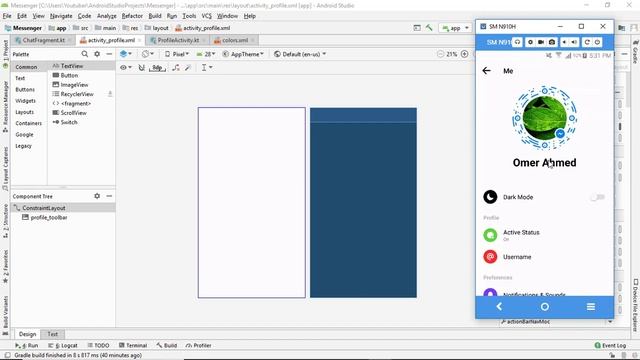Screen dimensions: 640x360
Task: Select Buttons category in Palette
Action: [25, 89]
